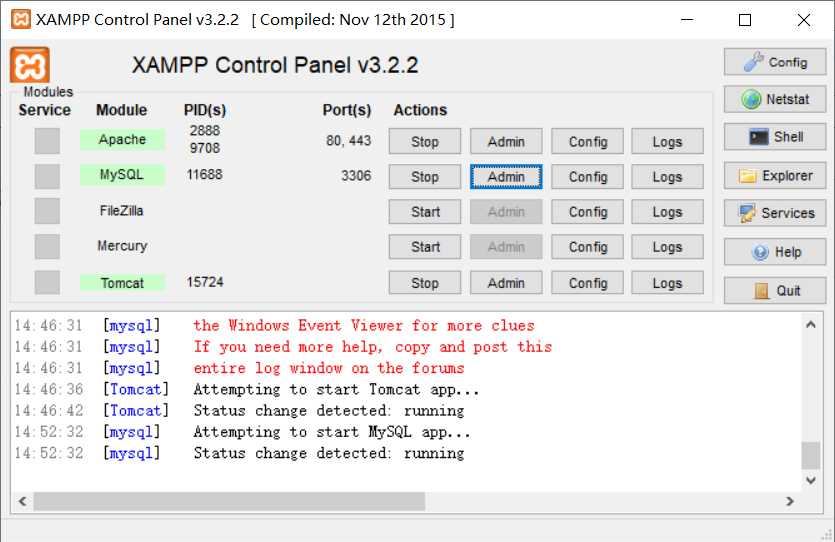The width and height of the screenshot is (835, 542).
Task: Click the vertical log scrollbar thumb
Action: click(811, 456)
